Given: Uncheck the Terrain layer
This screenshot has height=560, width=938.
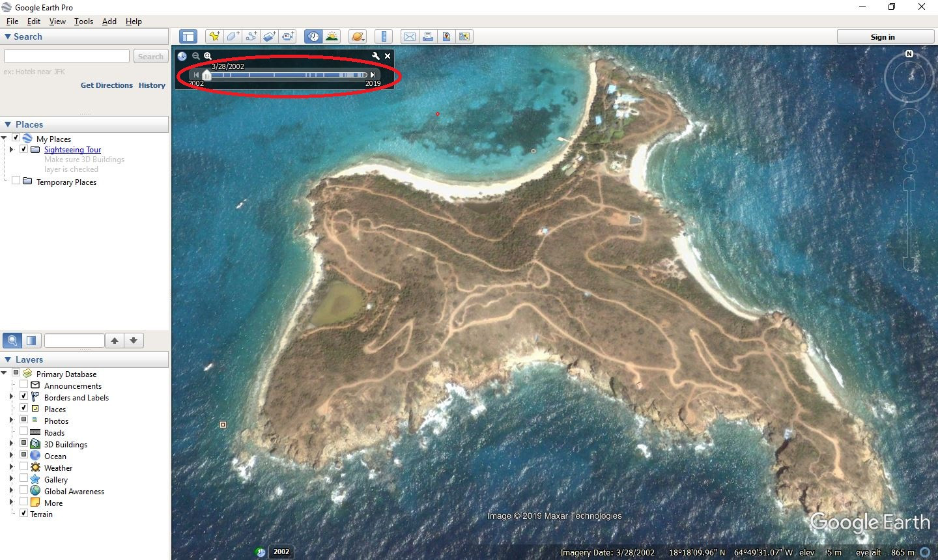Looking at the screenshot, I should coord(24,514).
